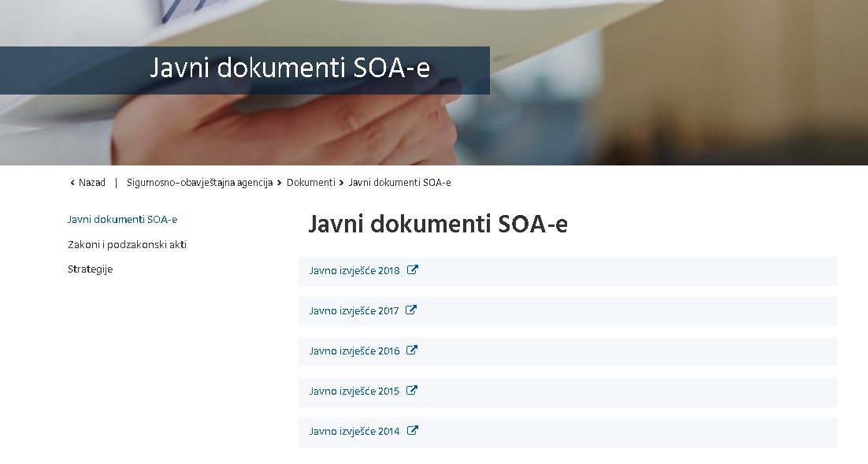Open the Javno izvješće 2017 report link

(354, 311)
